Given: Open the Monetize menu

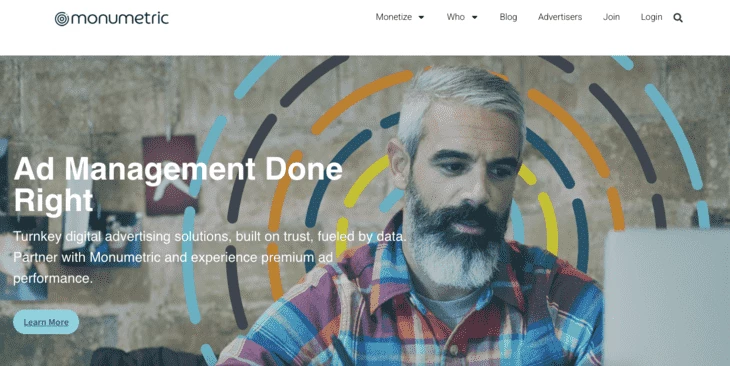Looking at the screenshot, I should [394, 17].
